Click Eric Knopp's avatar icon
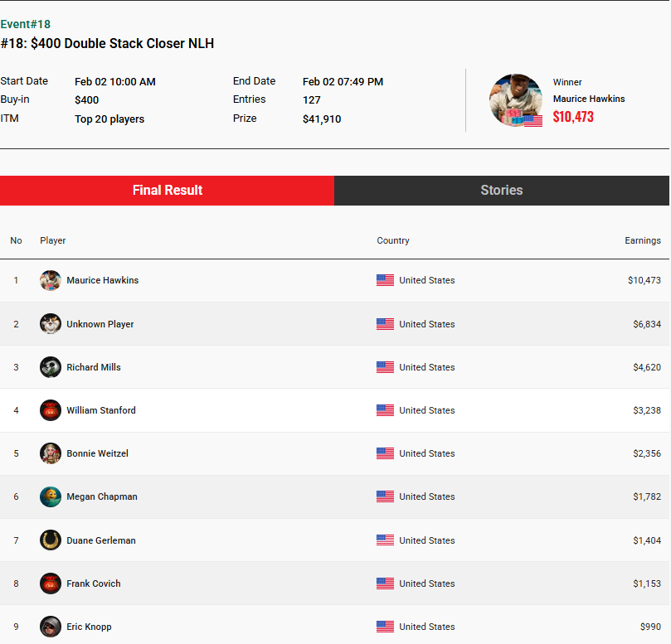 coord(51,627)
